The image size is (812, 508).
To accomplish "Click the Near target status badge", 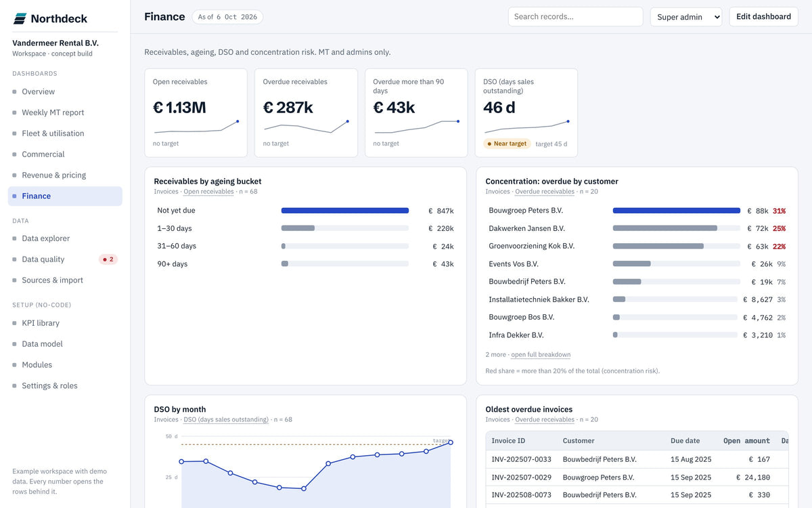I will (507, 144).
